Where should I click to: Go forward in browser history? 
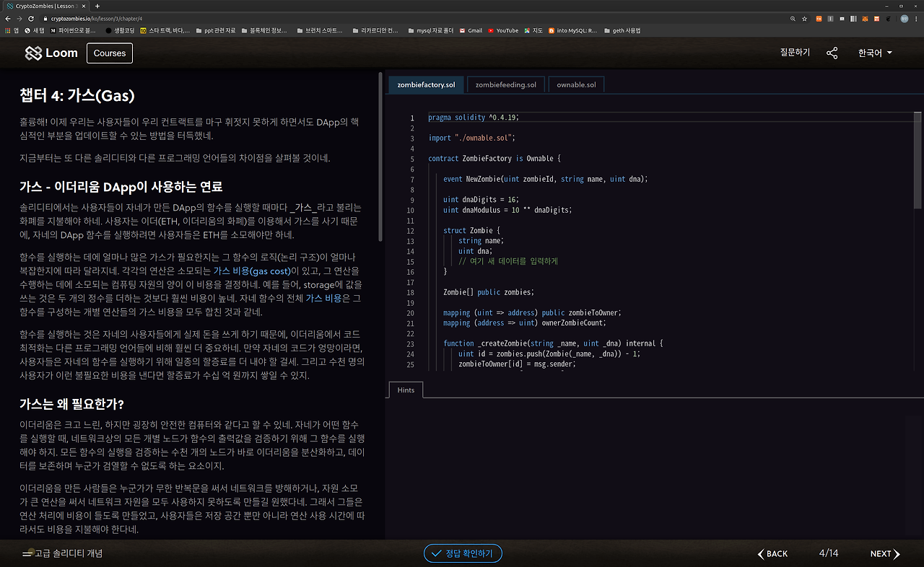[20, 18]
